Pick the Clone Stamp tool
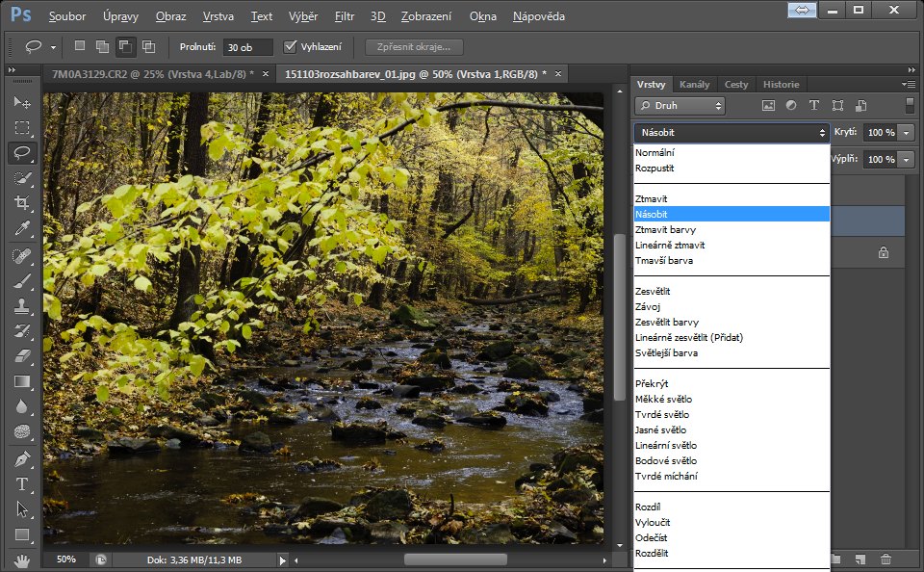Image resolution: width=924 pixels, height=572 pixels. pos(21,306)
